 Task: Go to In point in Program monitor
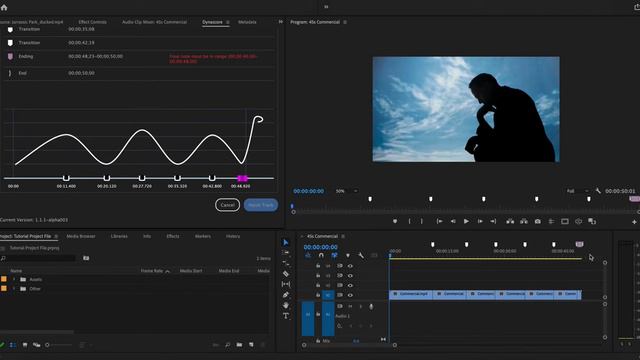[439, 221]
